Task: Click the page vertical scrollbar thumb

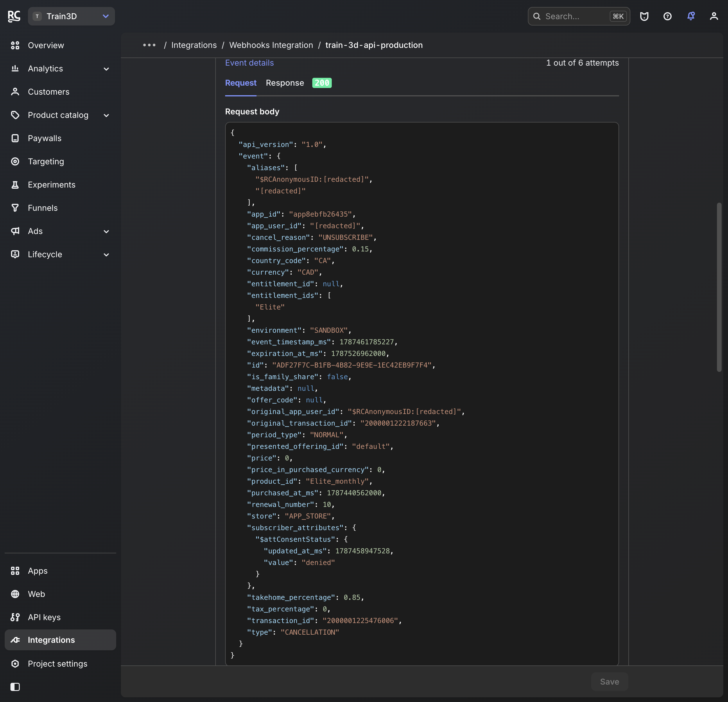Action: tap(719, 287)
